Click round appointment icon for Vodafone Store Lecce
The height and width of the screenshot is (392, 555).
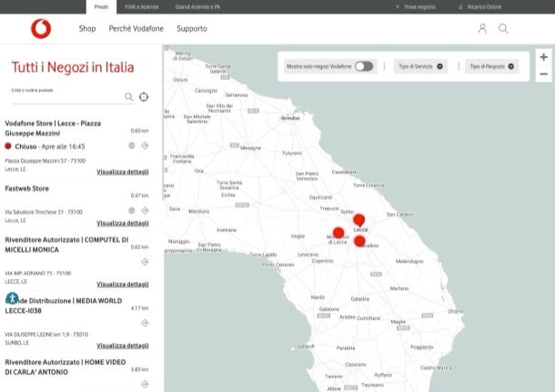tap(132, 146)
